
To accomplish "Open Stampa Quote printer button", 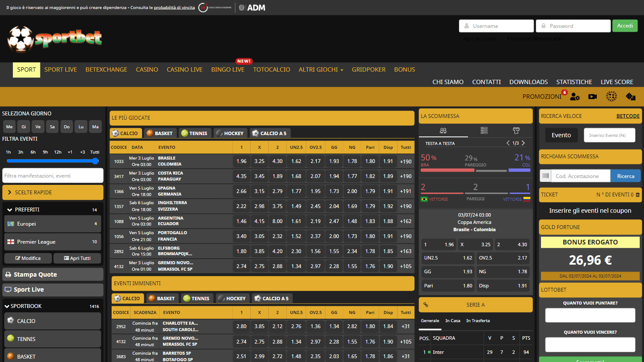I will pos(53,275).
